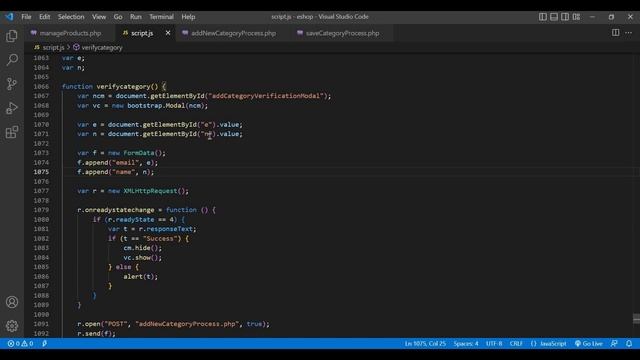This screenshot has width=640, height=360.
Task: Change end of line sequence CRLF
Action: point(516,344)
